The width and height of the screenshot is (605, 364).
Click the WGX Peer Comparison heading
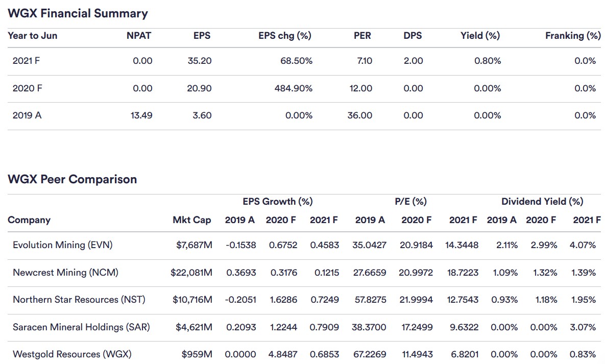pos(72,179)
